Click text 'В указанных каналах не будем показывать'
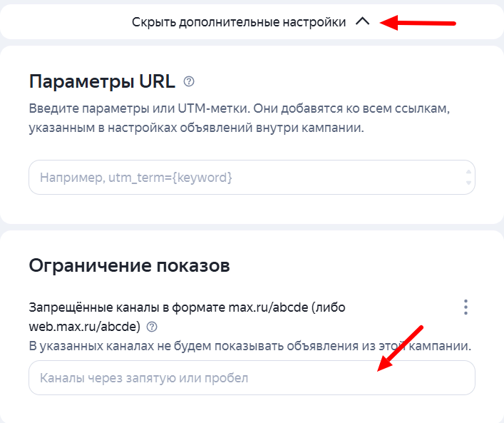The width and height of the screenshot is (504, 423). tap(157, 346)
